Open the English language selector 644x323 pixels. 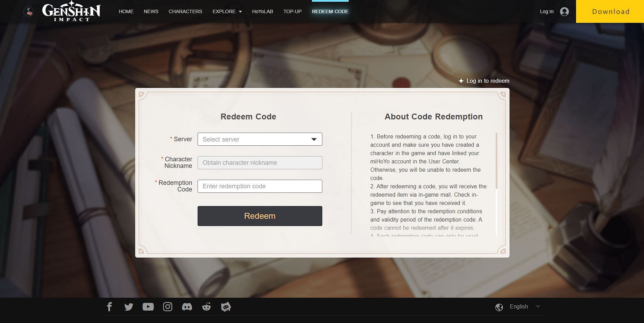tap(519, 307)
